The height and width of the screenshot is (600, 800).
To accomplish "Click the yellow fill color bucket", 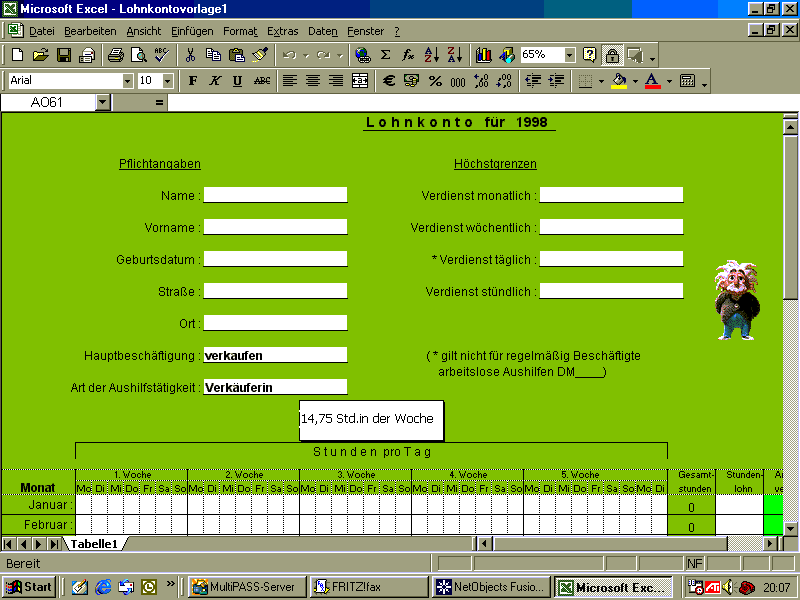I will pyautogui.click(x=619, y=81).
